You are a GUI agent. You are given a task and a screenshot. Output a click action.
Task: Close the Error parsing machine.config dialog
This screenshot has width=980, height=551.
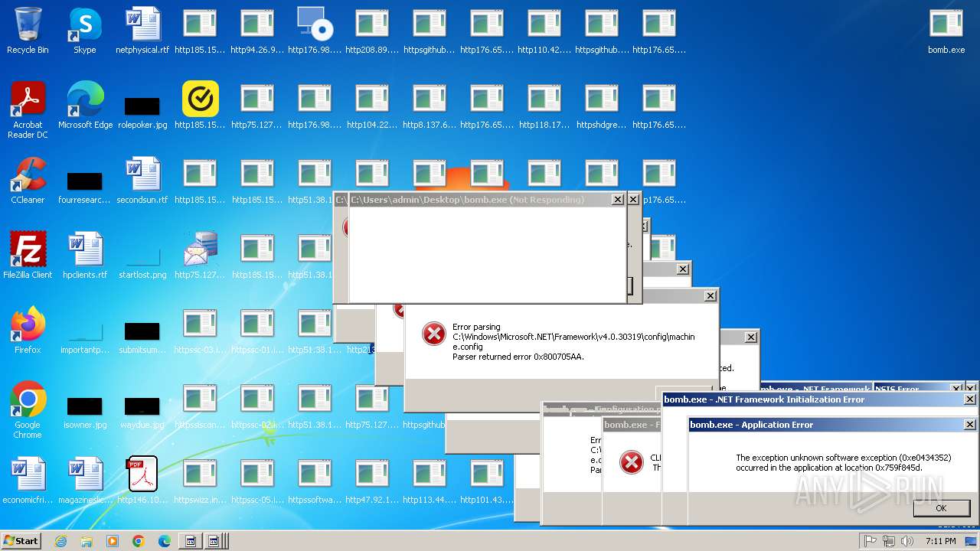pyautogui.click(x=710, y=296)
